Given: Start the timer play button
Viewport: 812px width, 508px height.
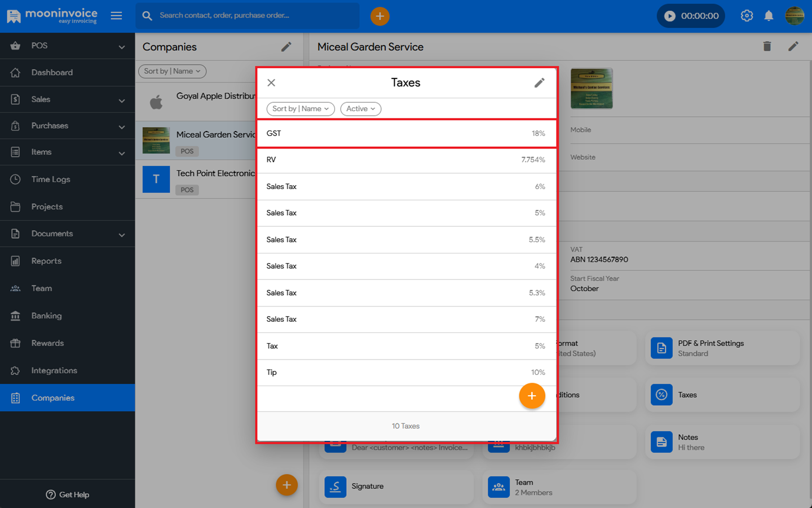Looking at the screenshot, I should [x=670, y=16].
